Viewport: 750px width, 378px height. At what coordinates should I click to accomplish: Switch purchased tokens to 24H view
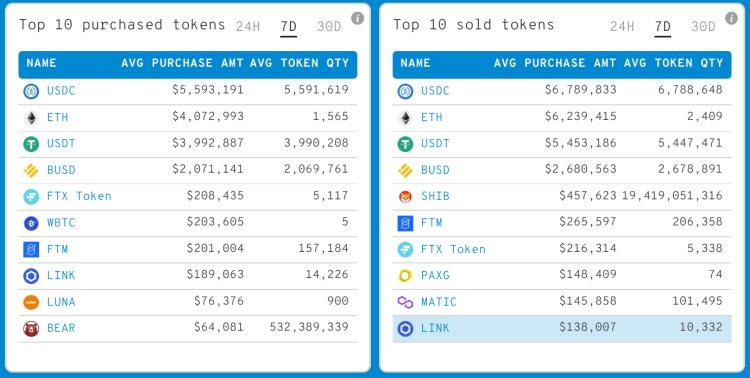click(x=248, y=26)
